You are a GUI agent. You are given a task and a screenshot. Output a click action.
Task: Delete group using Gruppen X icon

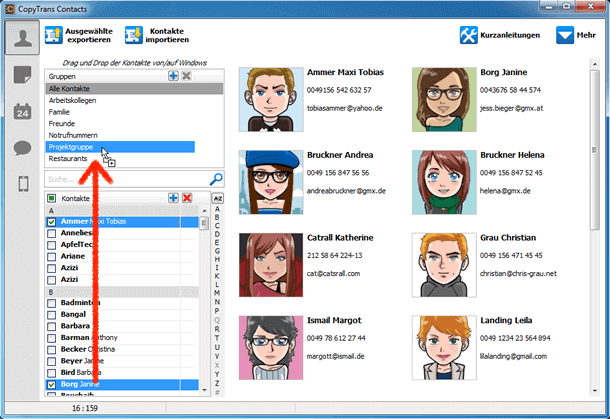[186, 76]
